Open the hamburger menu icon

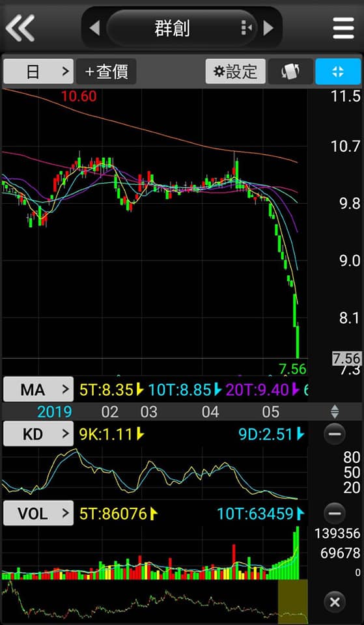[x=343, y=28]
